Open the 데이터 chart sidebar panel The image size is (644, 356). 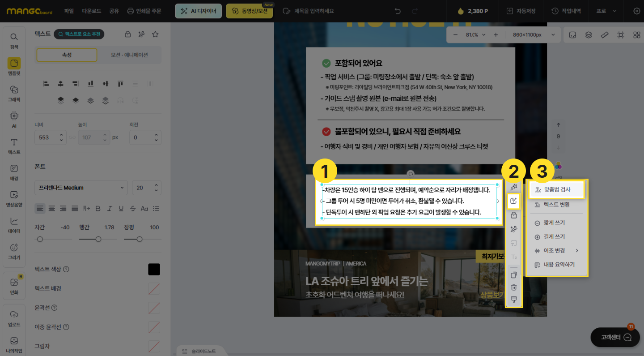(x=14, y=224)
